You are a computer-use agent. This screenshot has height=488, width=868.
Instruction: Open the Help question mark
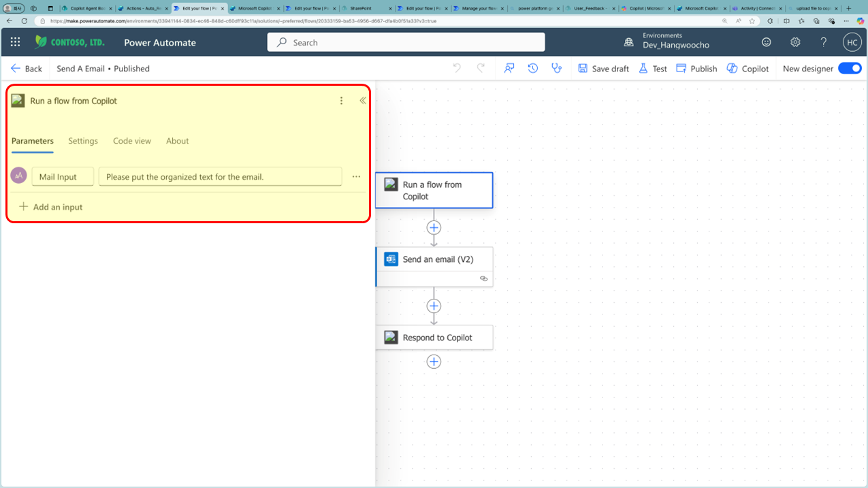[x=824, y=42]
